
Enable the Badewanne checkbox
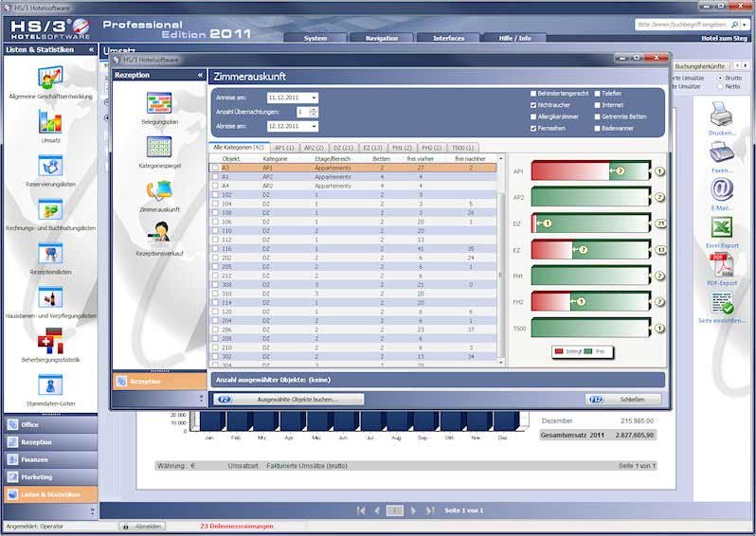click(x=597, y=128)
